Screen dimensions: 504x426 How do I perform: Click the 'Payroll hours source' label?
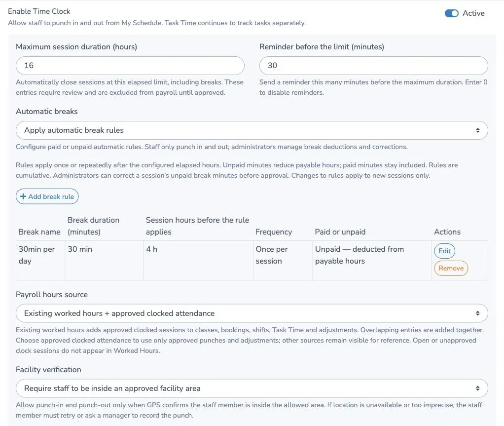pos(51,294)
